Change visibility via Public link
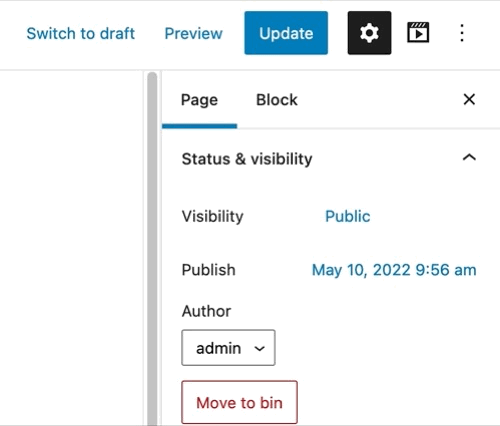500x426 pixels. click(348, 216)
